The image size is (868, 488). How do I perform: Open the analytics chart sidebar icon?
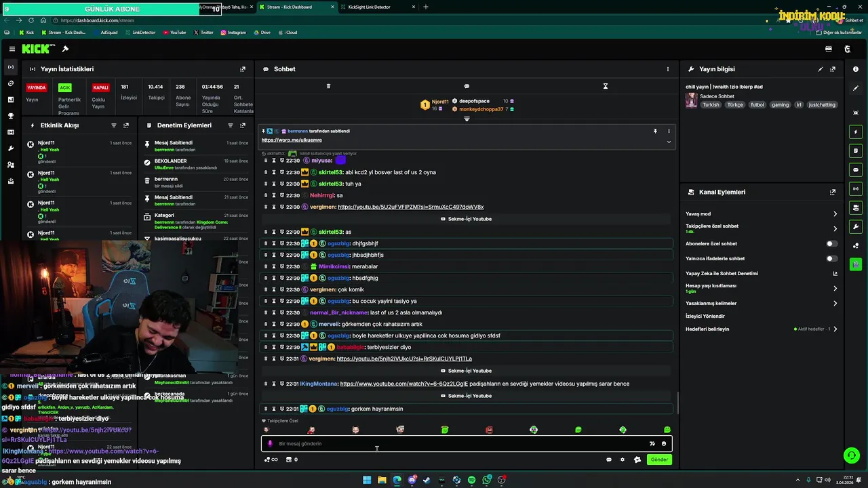pyautogui.click(x=11, y=100)
